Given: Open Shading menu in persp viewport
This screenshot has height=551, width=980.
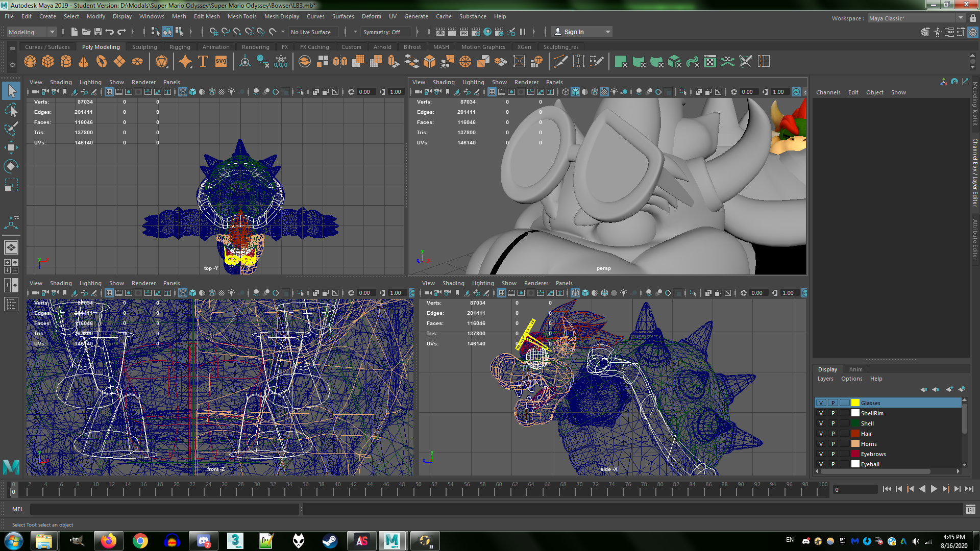Looking at the screenshot, I should [444, 82].
